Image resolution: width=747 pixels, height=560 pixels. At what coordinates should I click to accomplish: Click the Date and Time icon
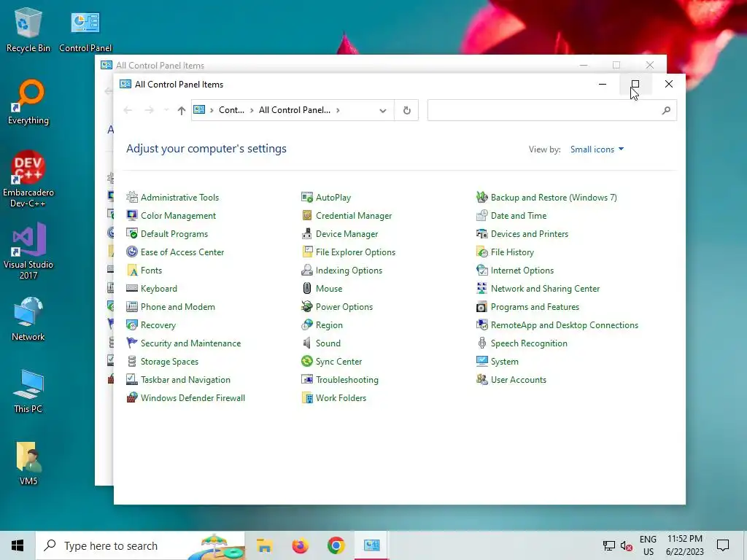point(482,215)
